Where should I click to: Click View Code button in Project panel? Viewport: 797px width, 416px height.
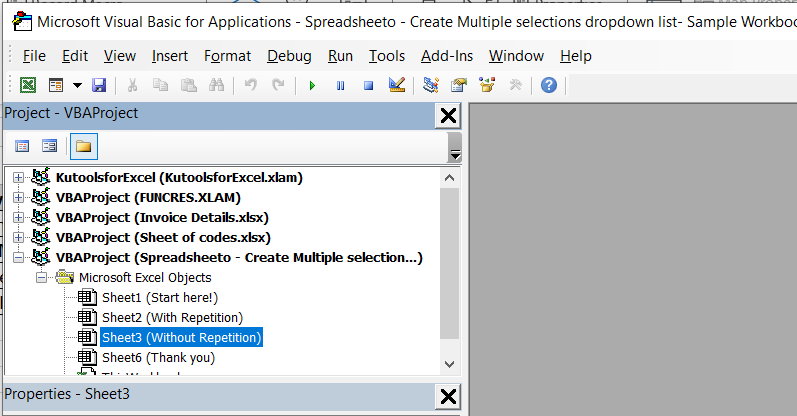22,146
